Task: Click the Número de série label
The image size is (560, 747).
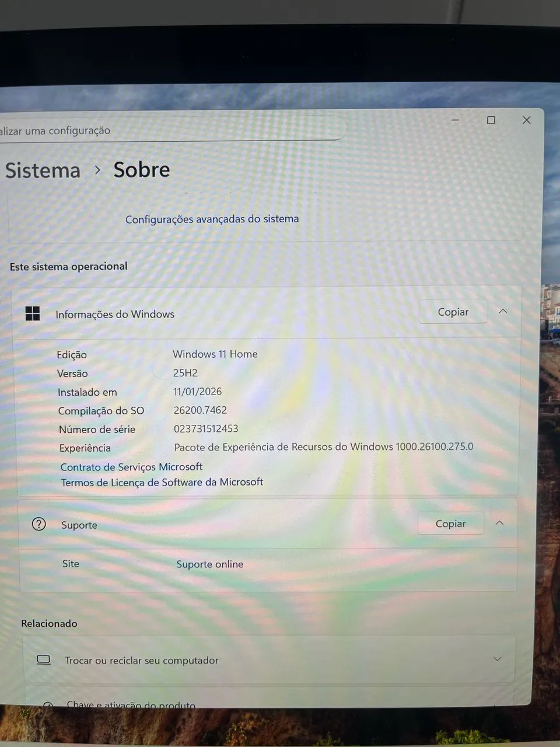Action: coord(97,430)
